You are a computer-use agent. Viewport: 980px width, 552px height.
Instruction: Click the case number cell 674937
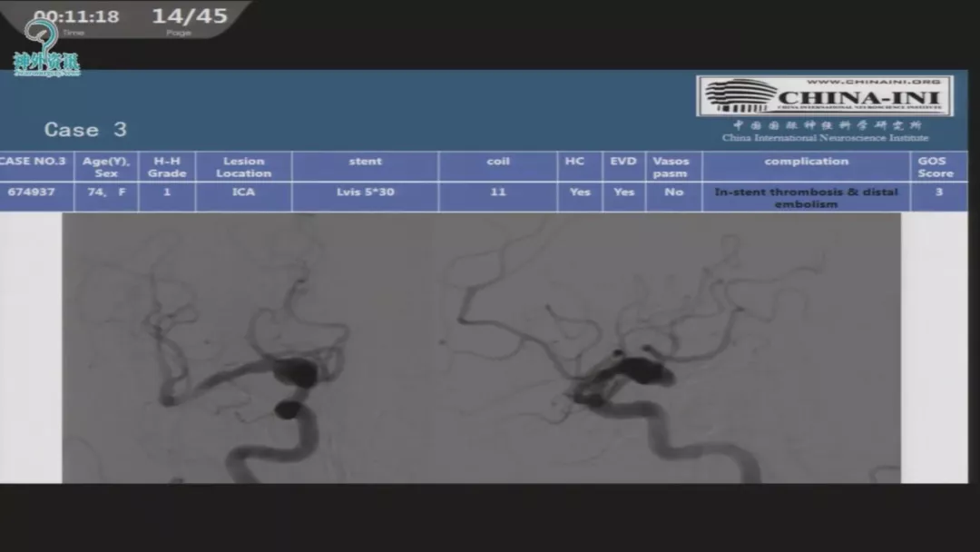(x=35, y=197)
